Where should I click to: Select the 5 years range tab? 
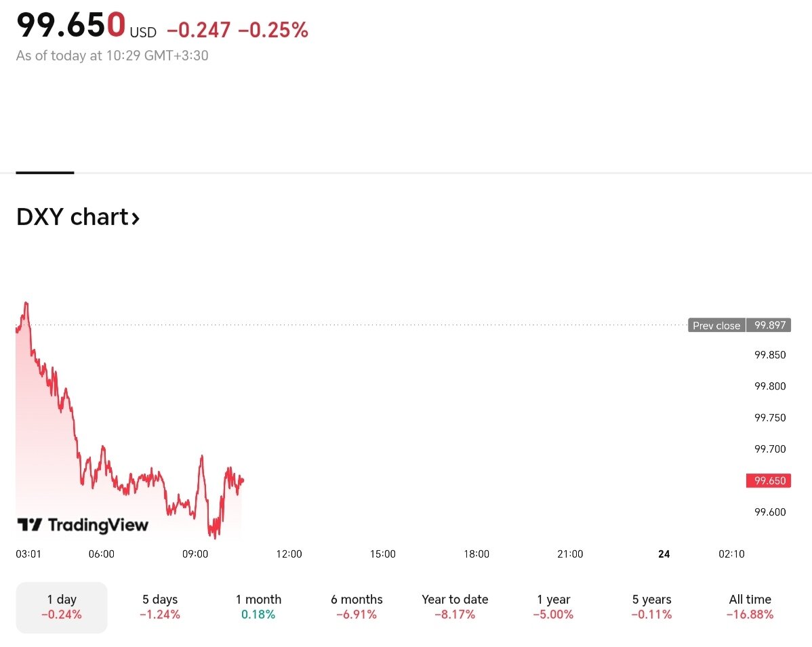[651, 607]
